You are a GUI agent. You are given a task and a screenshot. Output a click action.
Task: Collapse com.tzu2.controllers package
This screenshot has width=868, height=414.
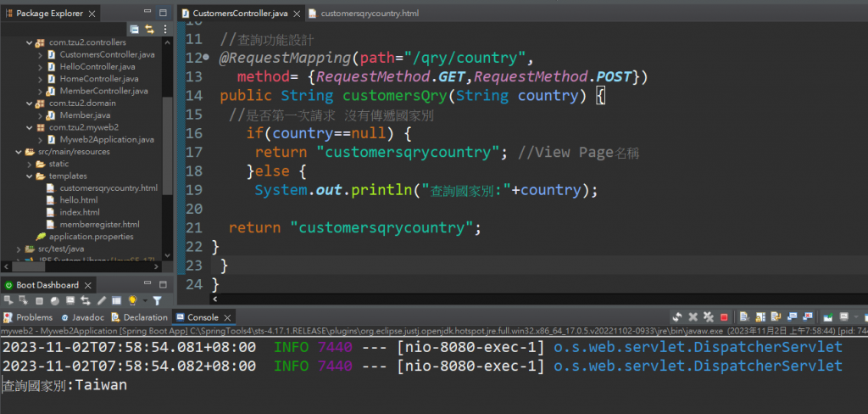[x=30, y=42]
